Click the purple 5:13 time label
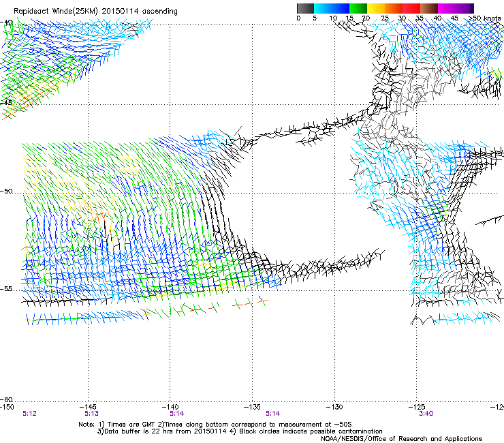The width and height of the screenshot is (504, 443). (x=92, y=414)
